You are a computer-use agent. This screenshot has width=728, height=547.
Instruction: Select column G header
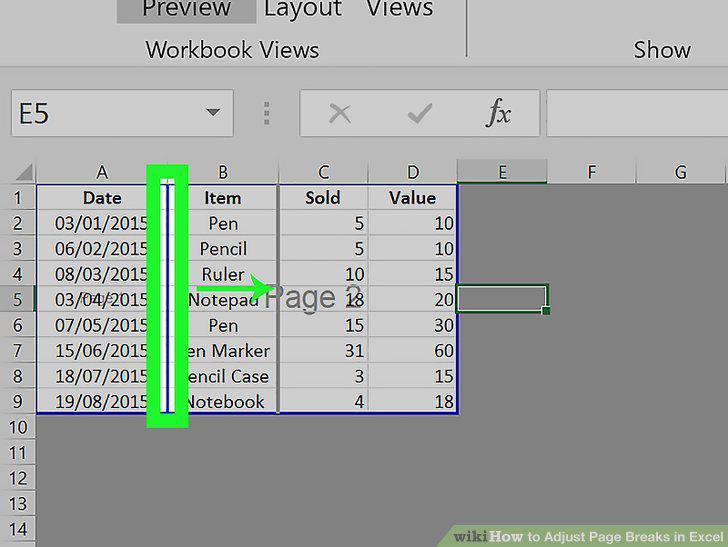[681, 172]
